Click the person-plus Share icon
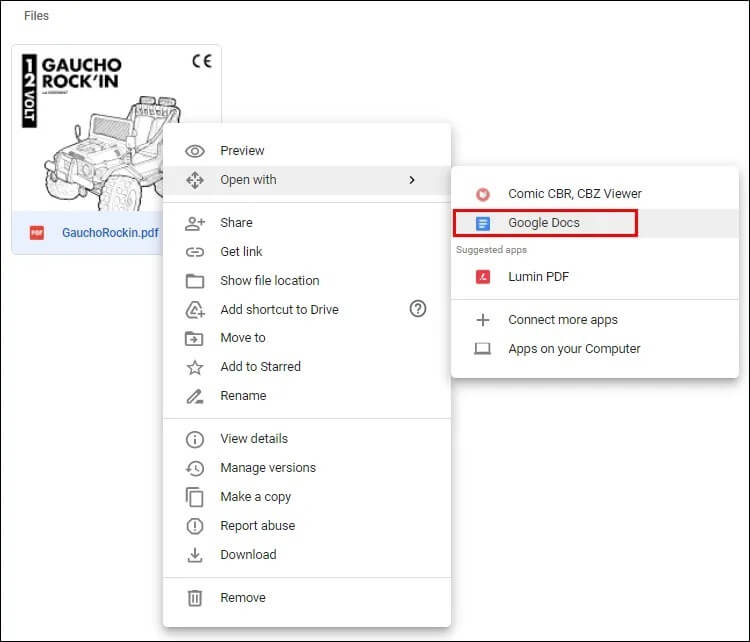The width and height of the screenshot is (750, 642). [195, 223]
